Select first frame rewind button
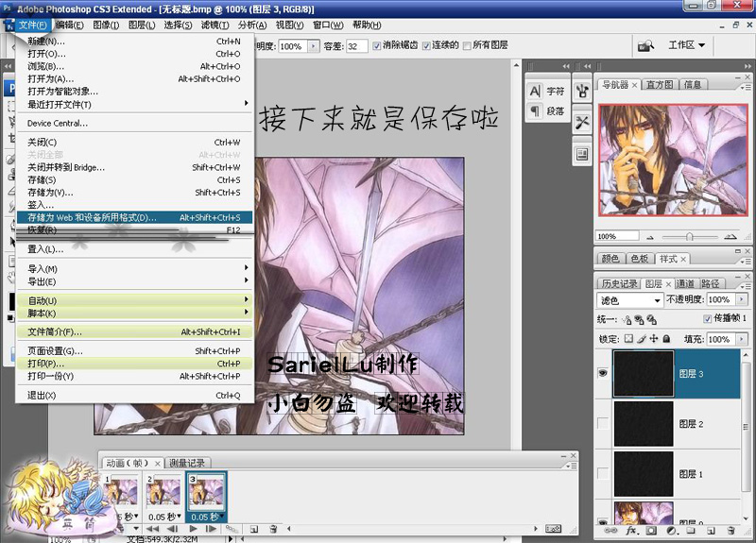 tap(153, 529)
